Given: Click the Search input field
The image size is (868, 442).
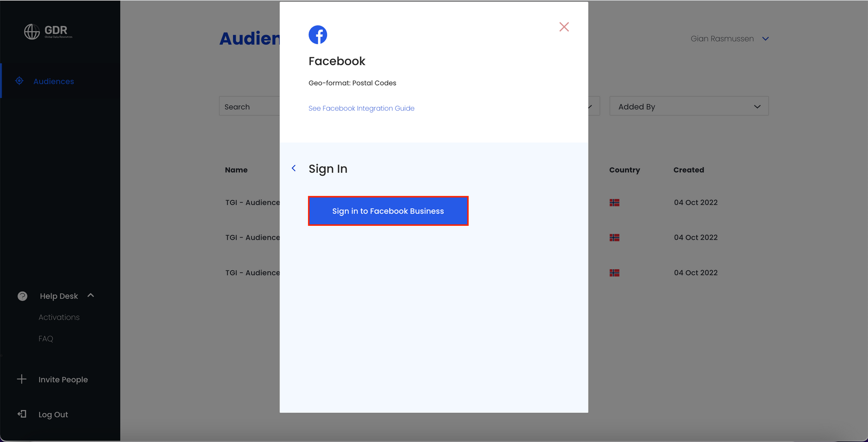Looking at the screenshot, I should 250,106.
